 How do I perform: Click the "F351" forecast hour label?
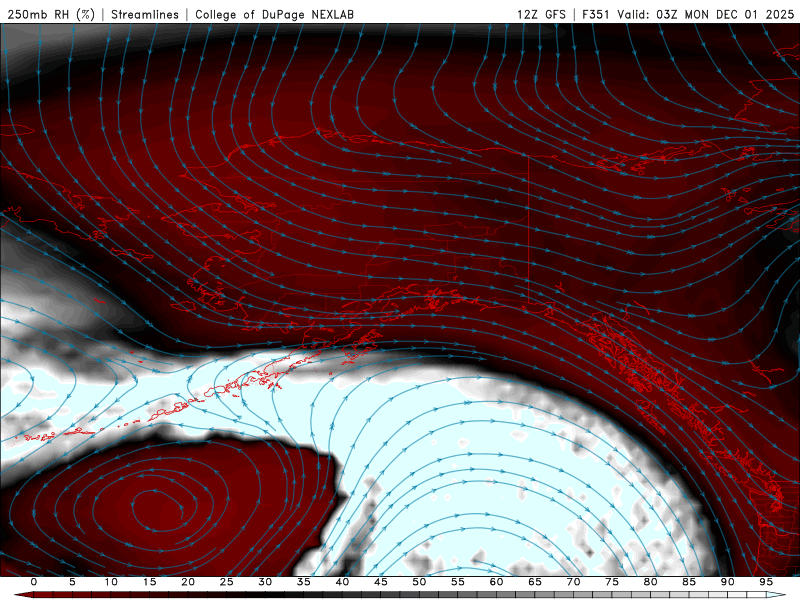(596, 14)
